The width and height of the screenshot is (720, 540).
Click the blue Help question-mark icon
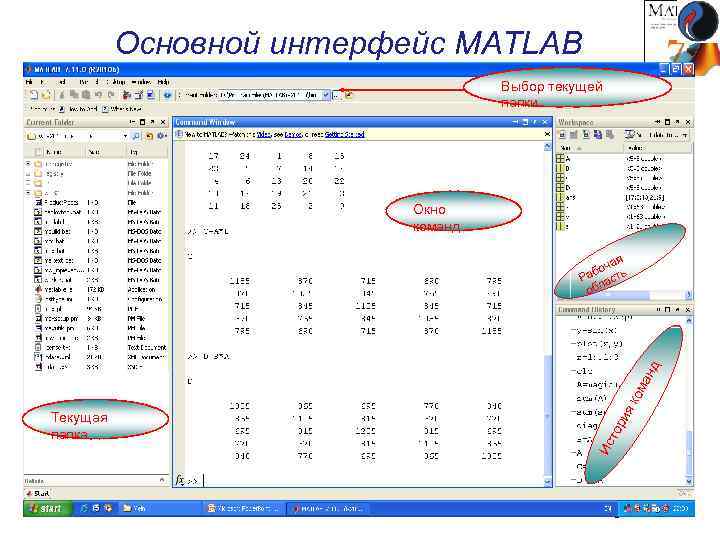pyautogui.click(x=168, y=95)
